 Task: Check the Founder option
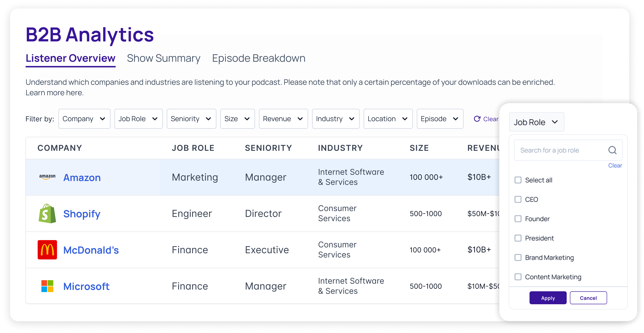coord(518,219)
